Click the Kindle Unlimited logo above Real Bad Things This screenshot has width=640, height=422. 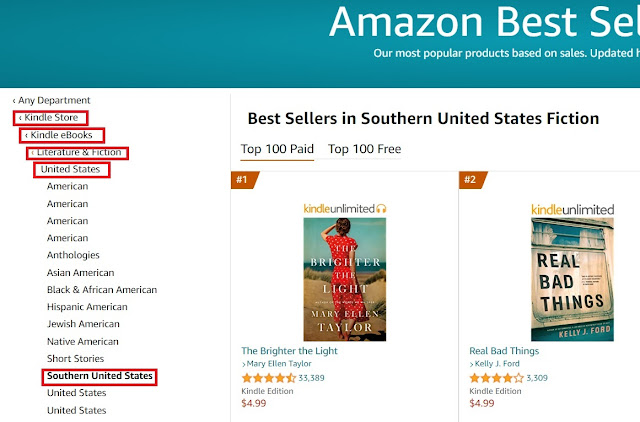click(572, 207)
